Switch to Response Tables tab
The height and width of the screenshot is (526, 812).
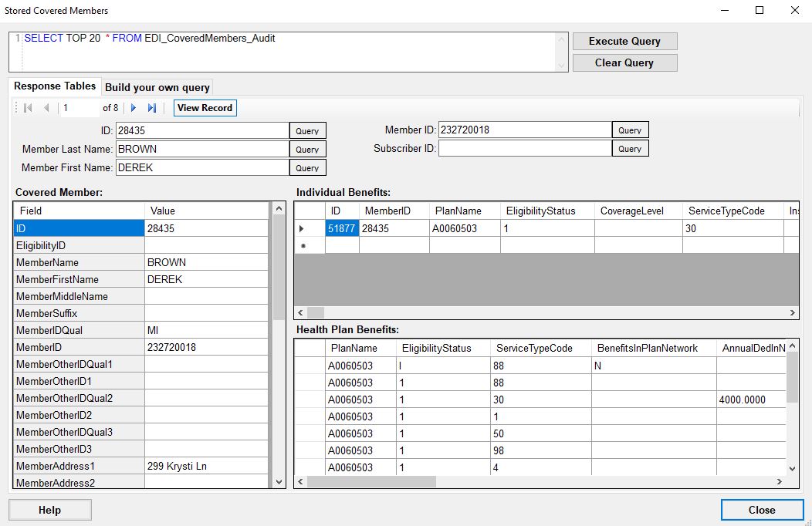point(54,86)
